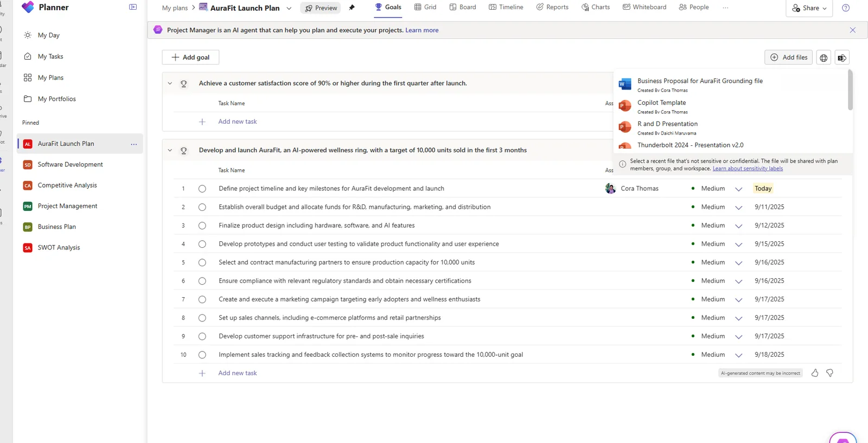Switch to the Whiteboard tab
This screenshot has width=868, height=443.
644,7
